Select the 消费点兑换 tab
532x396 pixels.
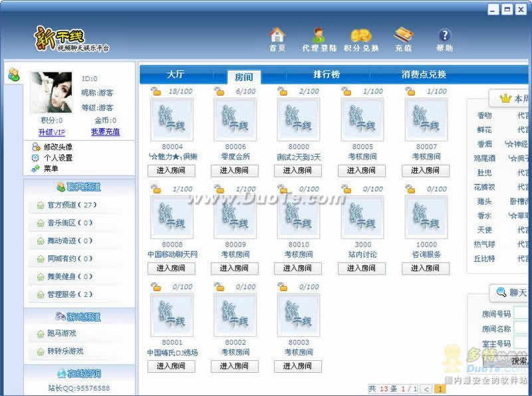(x=424, y=75)
